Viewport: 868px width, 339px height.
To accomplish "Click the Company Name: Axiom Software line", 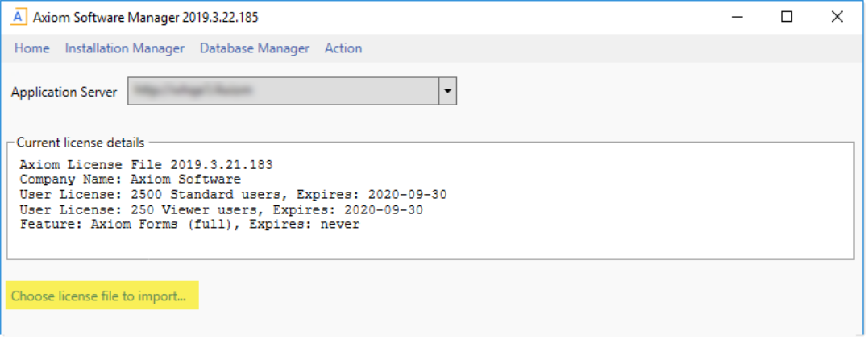I will pos(131,180).
